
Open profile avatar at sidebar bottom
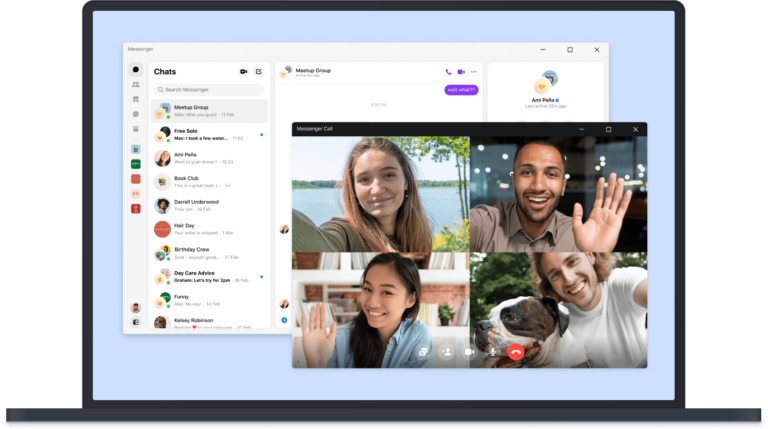point(136,308)
